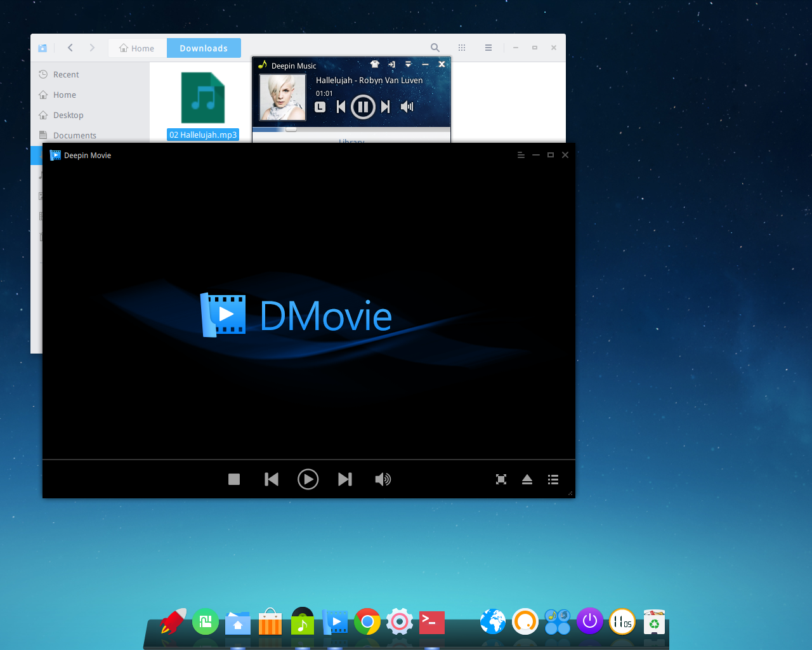Switch Deepin Music to mini mode icon
The width and height of the screenshot is (812, 650).
click(x=391, y=64)
